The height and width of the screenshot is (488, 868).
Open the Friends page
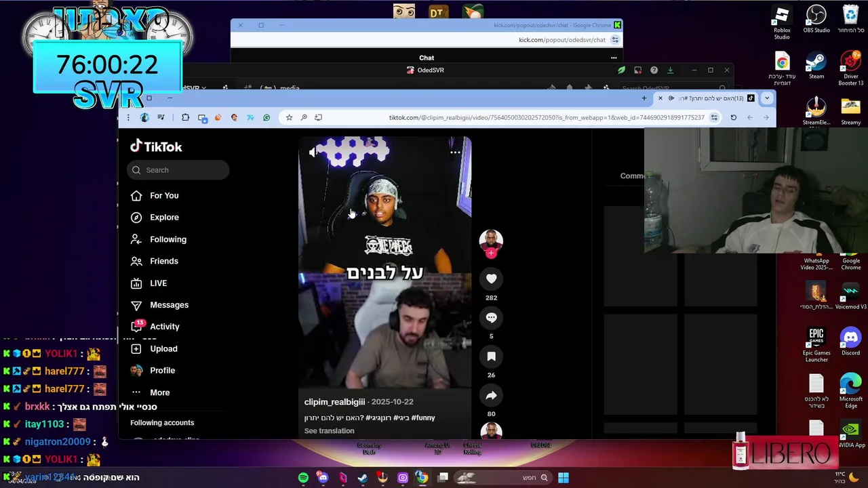pos(155,261)
